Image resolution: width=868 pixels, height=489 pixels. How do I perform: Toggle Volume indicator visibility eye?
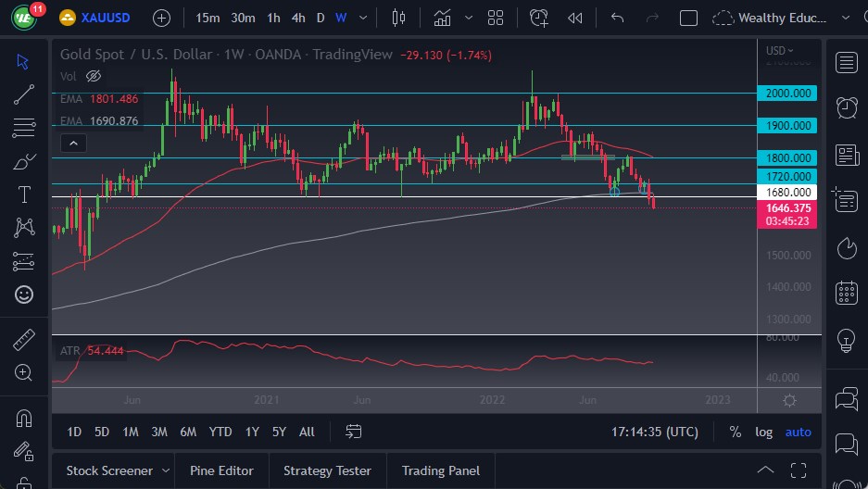93,76
